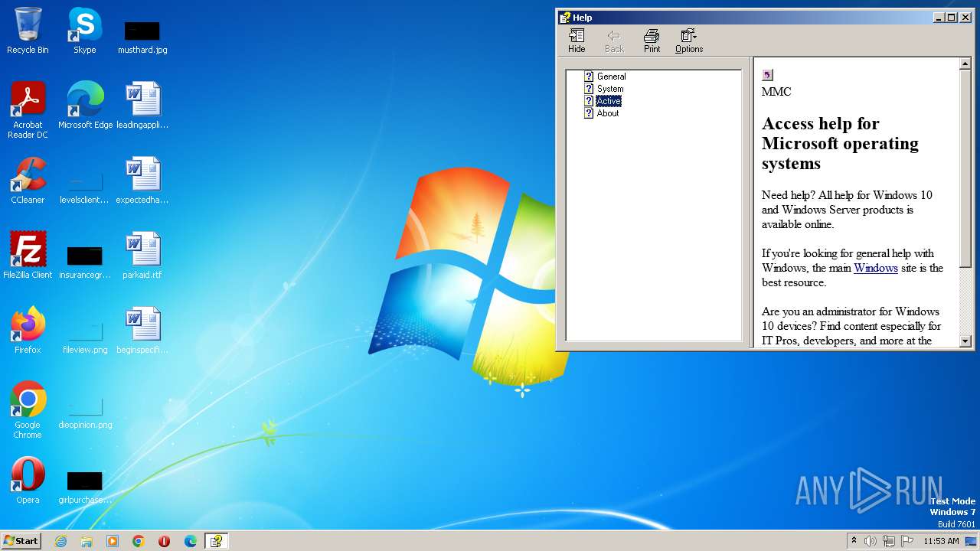This screenshot has width=980, height=551.
Task: Click the Hide toolbar button in Help
Action: point(577,41)
